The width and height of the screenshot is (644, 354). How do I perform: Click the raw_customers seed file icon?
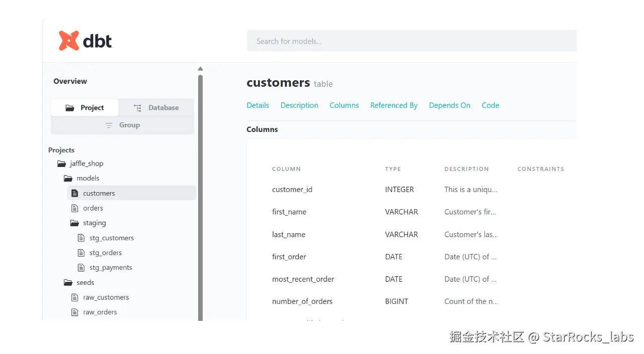(x=75, y=297)
